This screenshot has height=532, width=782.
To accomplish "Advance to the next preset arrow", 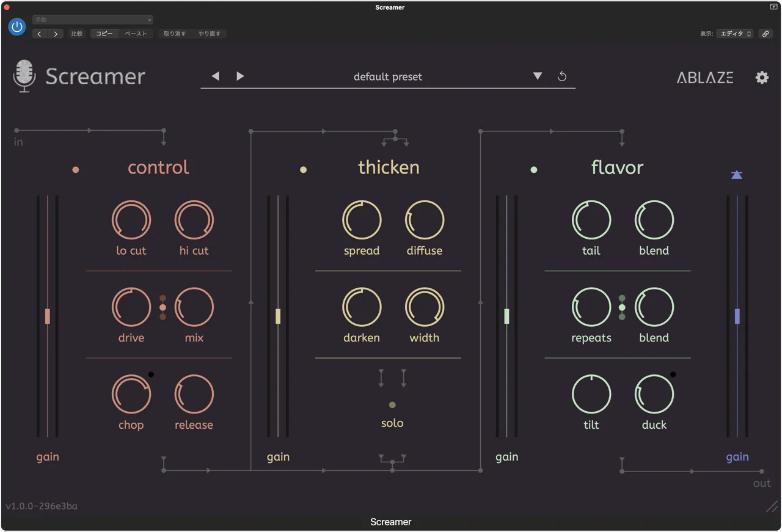I will 240,76.
